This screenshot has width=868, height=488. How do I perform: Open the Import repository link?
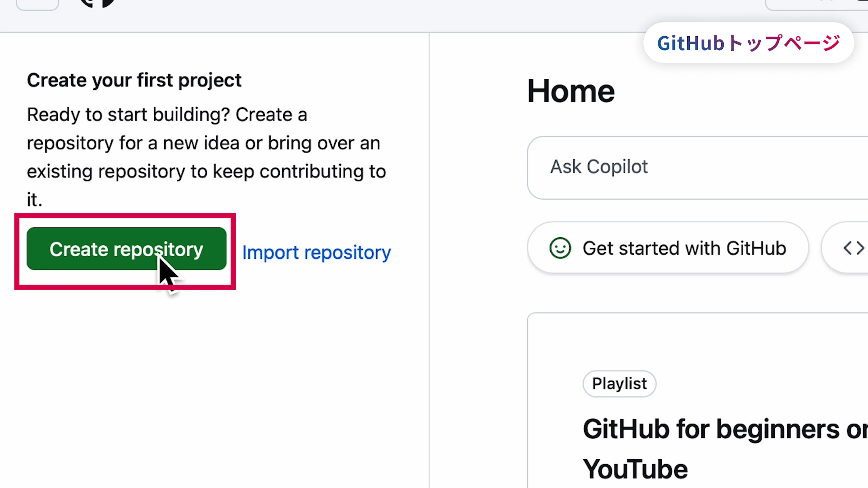(x=316, y=252)
